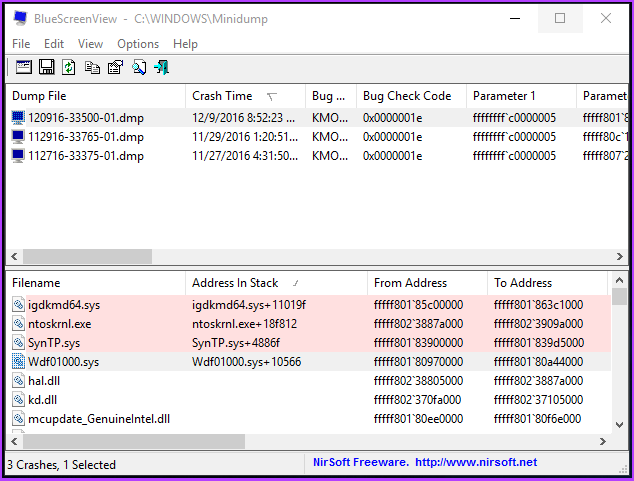Open the Edit menu
This screenshot has width=634, height=481.
[x=54, y=44]
